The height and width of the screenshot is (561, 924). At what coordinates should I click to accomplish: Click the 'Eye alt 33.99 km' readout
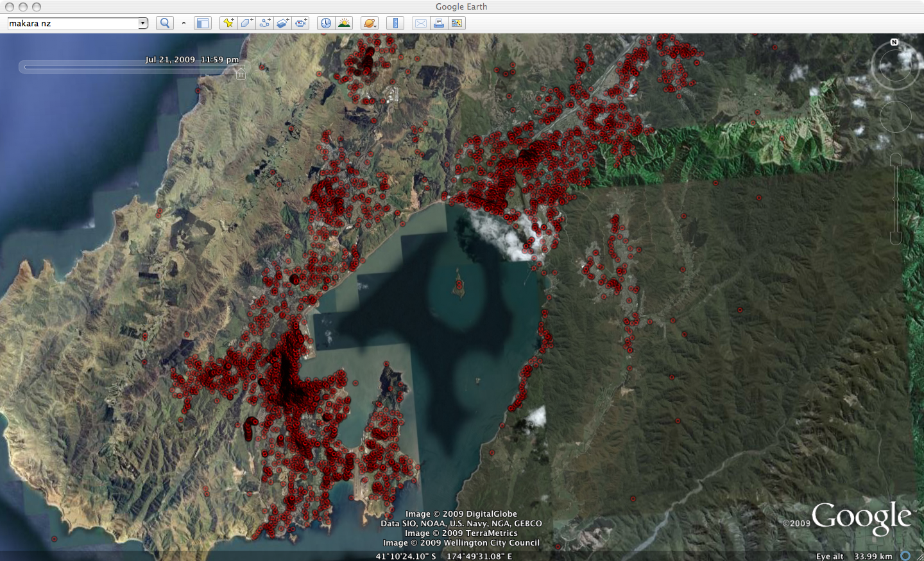[854, 556]
